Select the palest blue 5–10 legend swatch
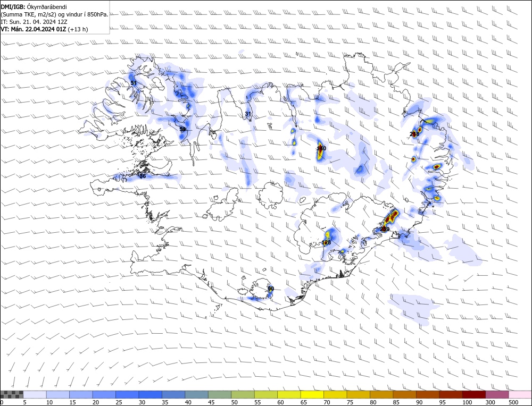Image resolution: width=532 pixels, height=406 pixels. pyautogui.click(x=35, y=394)
